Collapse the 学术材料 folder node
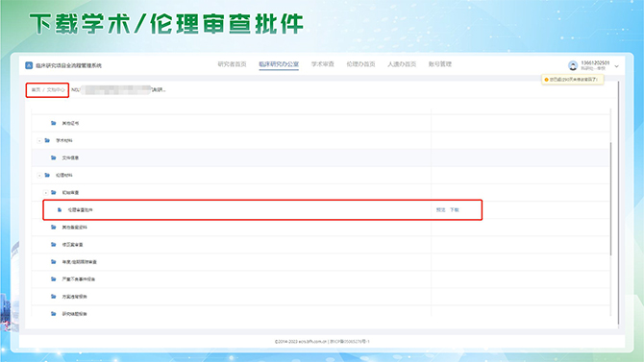Screen dimensions: 644x362 [39, 141]
